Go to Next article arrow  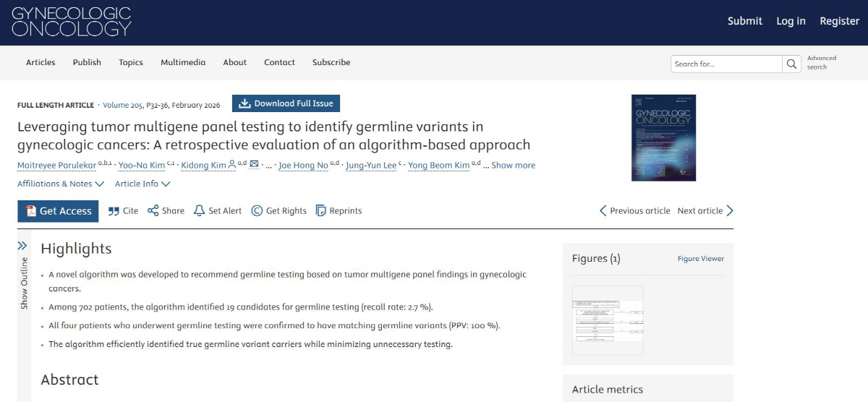pyautogui.click(x=729, y=211)
